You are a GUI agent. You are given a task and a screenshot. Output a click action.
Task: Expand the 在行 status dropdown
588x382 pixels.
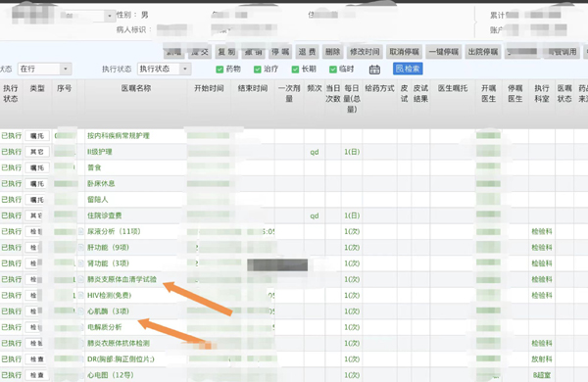tap(45, 69)
